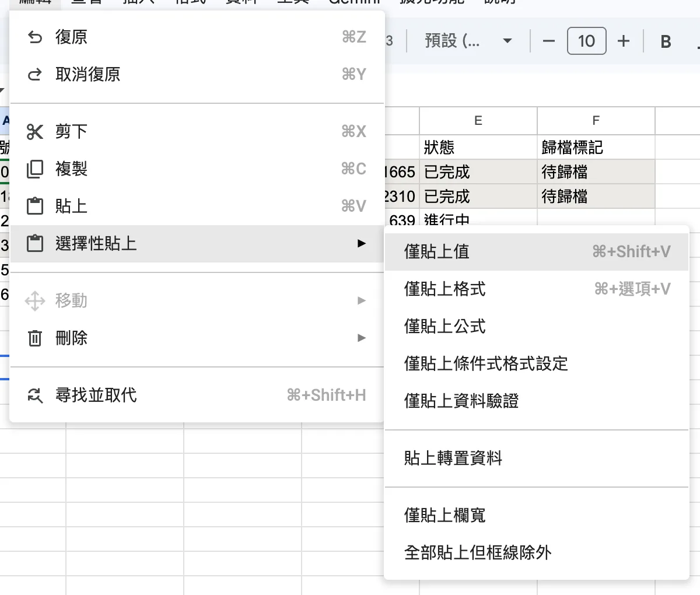Choose 僅貼上條件式格式設定 option
Image resolution: width=700 pixels, height=595 pixels.
click(537, 364)
